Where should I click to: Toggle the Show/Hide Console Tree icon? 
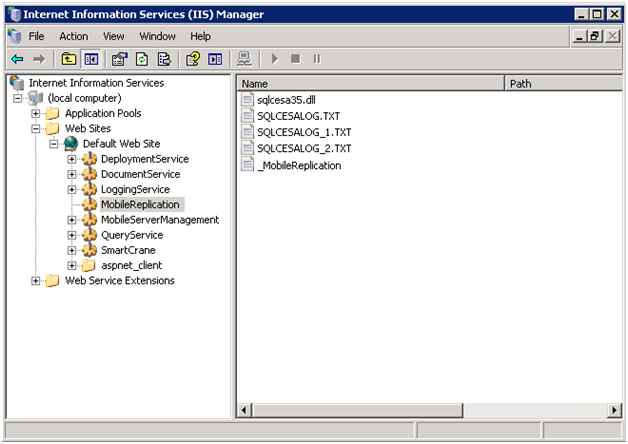[88, 59]
